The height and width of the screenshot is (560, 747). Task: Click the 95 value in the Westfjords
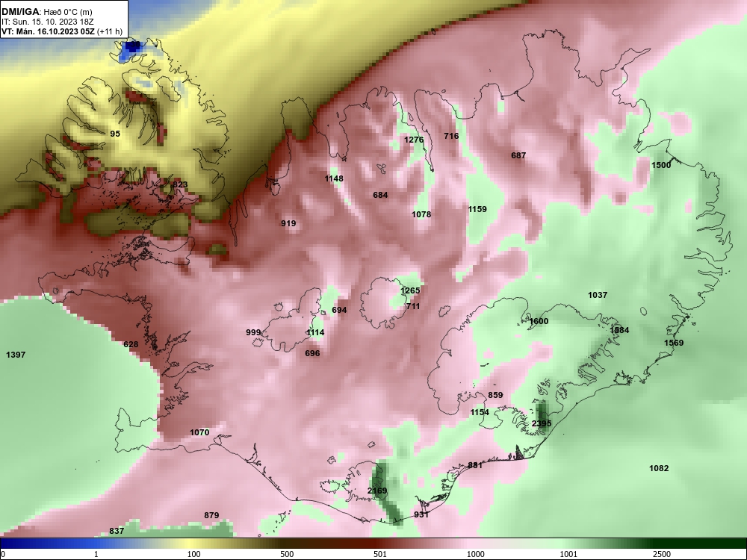point(115,134)
